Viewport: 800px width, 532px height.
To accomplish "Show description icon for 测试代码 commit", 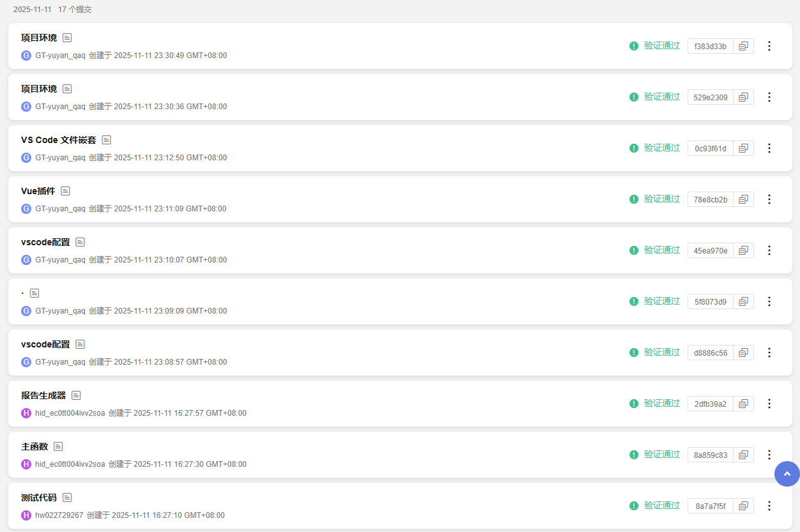I will [x=67, y=498].
